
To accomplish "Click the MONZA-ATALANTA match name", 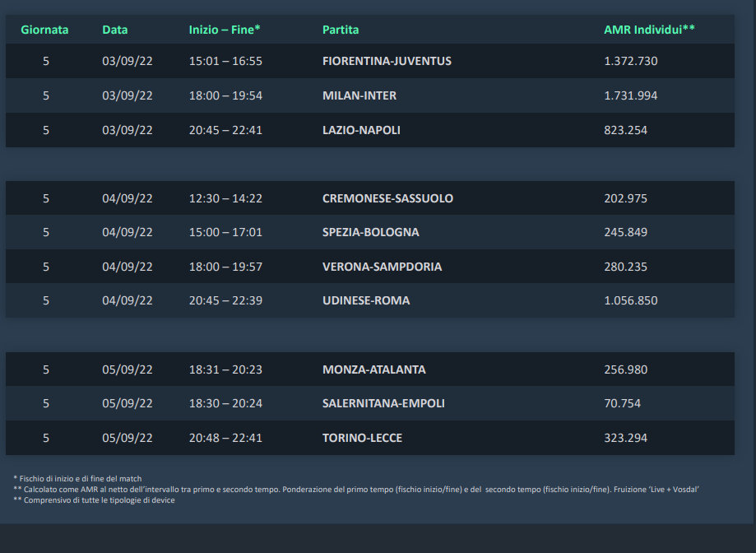I will pos(374,369).
